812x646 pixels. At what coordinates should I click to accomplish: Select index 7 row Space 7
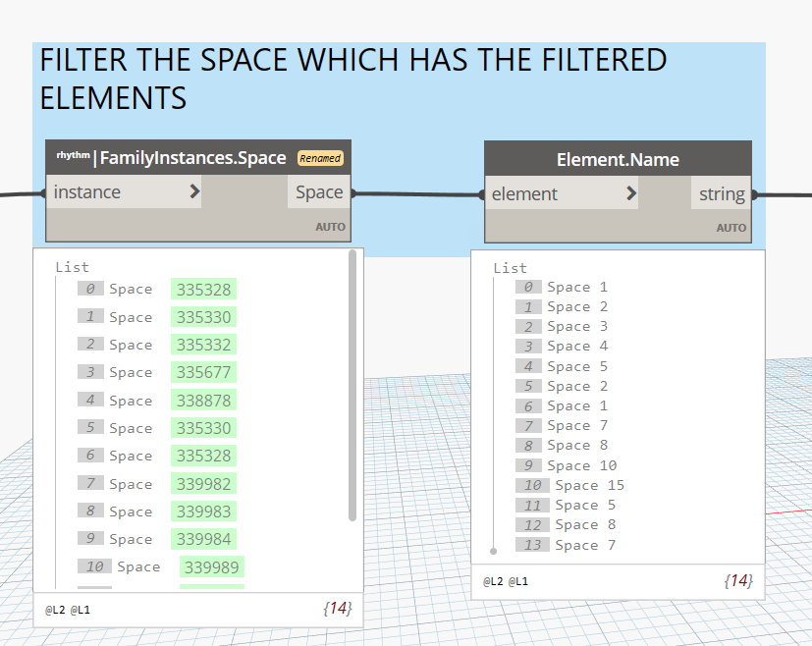pos(562,425)
